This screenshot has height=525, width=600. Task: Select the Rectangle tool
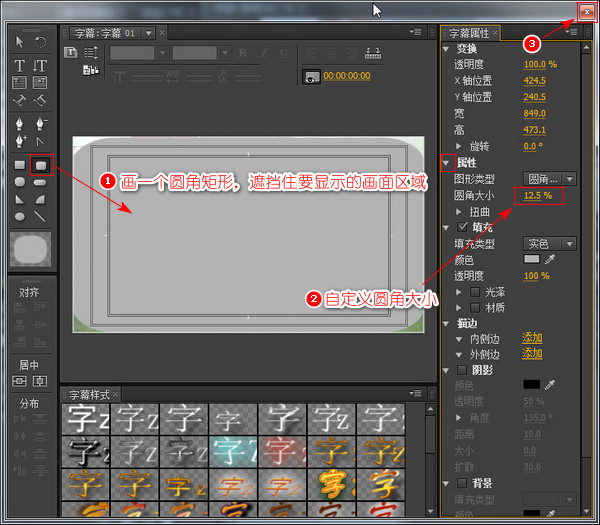click(20, 165)
